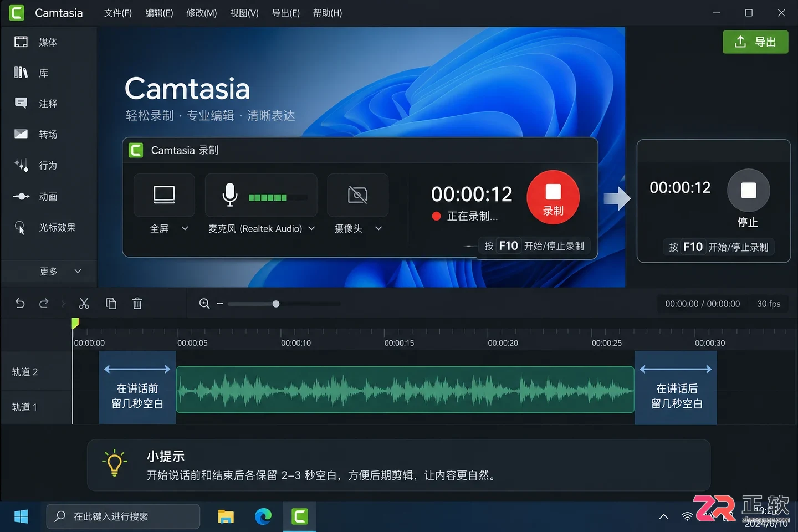Open the 媒体 (Media) panel
This screenshot has height=532, width=798.
click(37, 42)
